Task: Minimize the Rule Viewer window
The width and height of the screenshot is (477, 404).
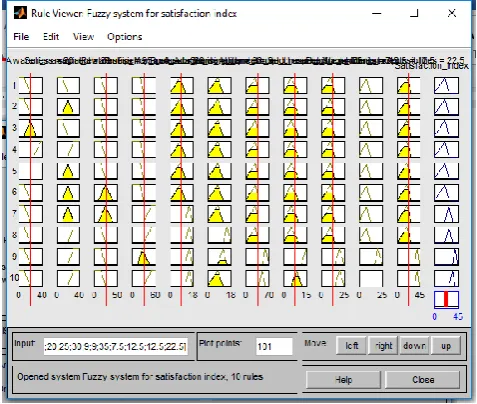Action: pyautogui.click(x=377, y=13)
